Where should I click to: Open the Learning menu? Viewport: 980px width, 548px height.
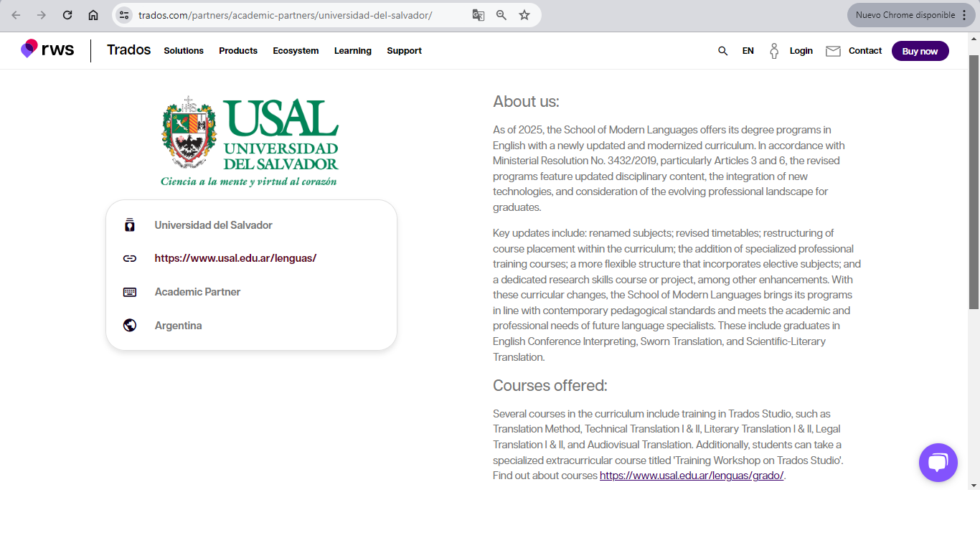353,51
